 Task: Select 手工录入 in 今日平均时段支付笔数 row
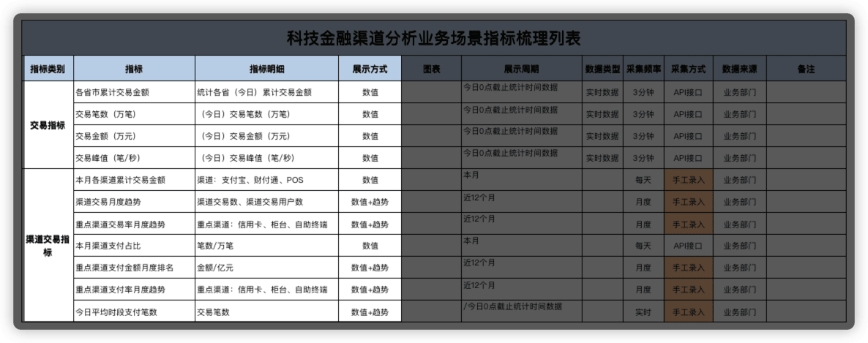(689, 312)
